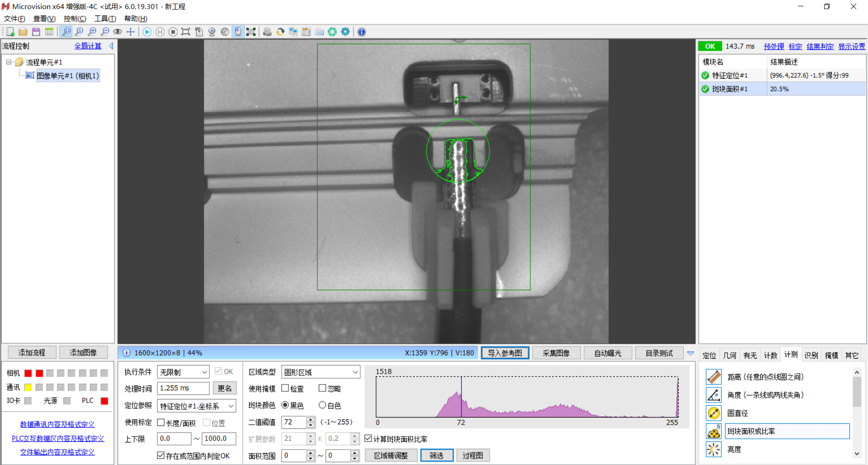
Task: Toggle 存在或范围内判定OK checkbox
Action: click(x=160, y=455)
